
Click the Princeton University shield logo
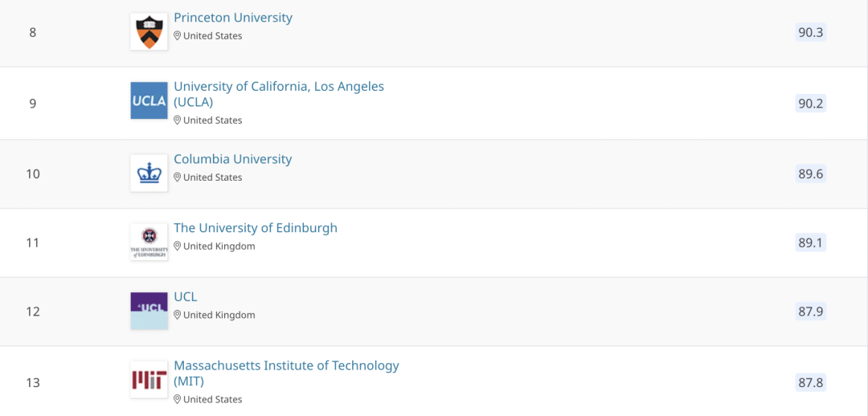(149, 32)
